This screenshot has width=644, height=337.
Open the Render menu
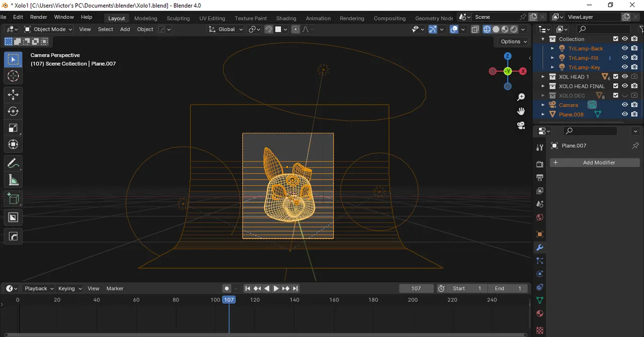click(x=38, y=17)
